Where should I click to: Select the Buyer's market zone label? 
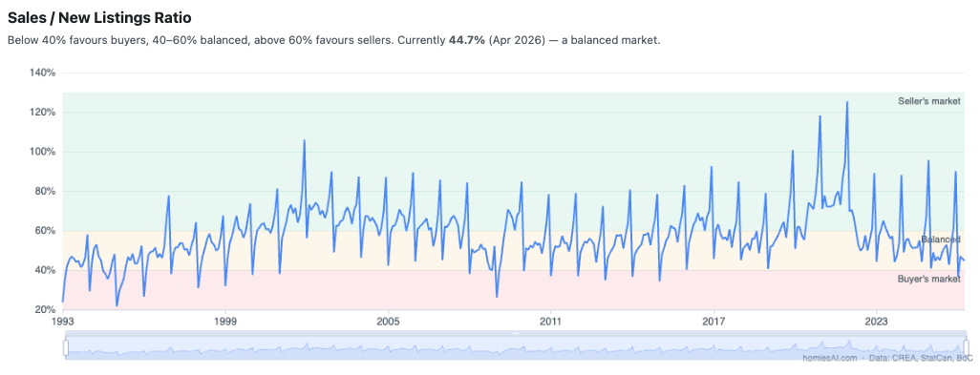(x=928, y=279)
